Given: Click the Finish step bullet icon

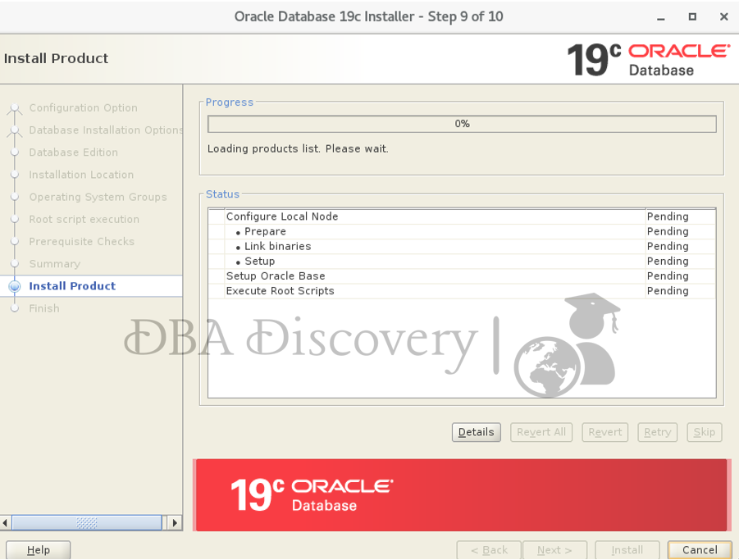Looking at the screenshot, I should (x=14, y=308).
